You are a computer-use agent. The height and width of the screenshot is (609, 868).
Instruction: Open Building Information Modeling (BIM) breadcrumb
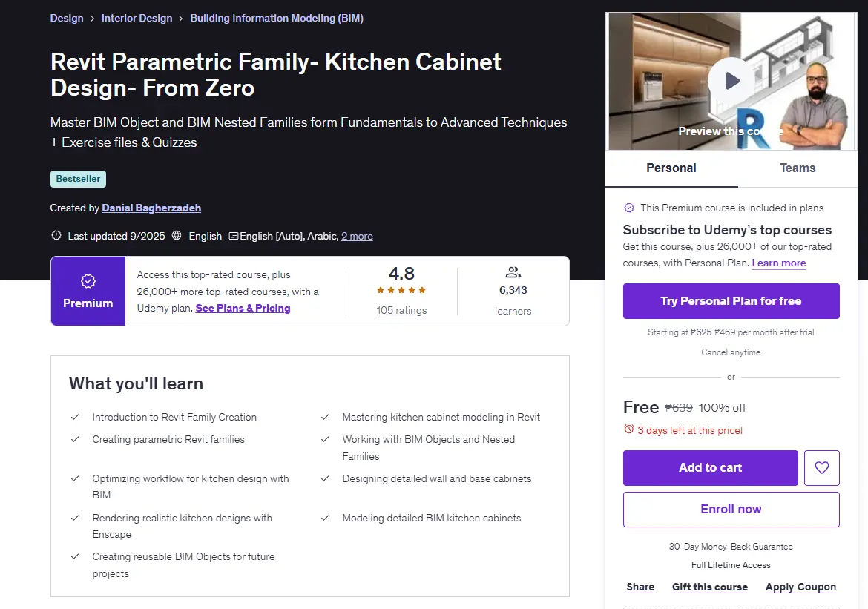pyautogui.click(x=277, y=19)
